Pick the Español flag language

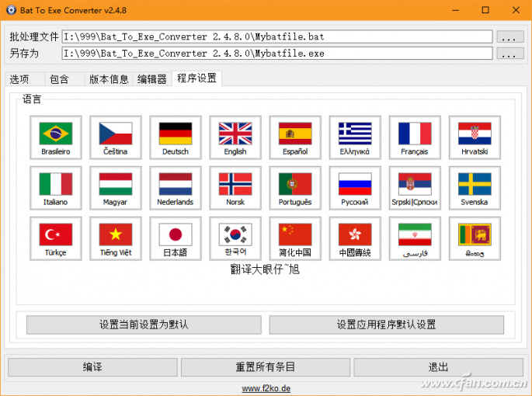click(x=295, y=137)
